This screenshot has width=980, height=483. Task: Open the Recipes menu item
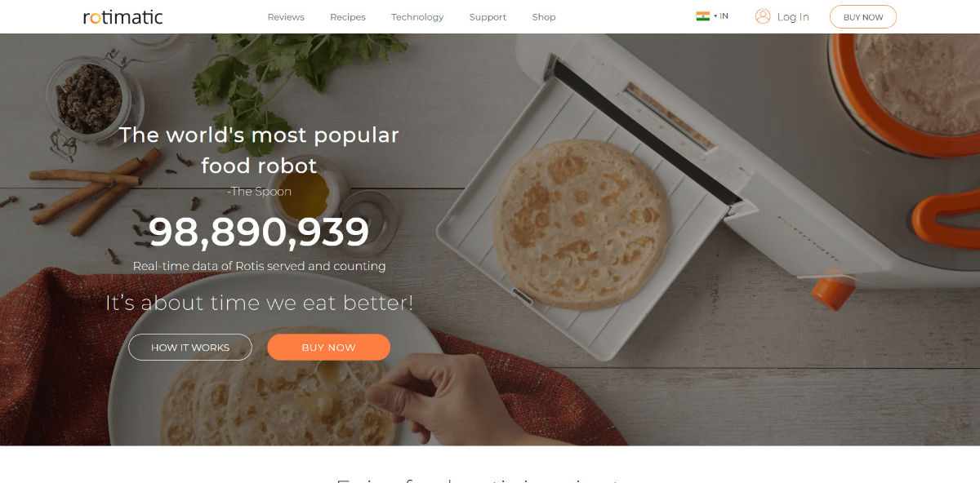[x=348, y=17]
